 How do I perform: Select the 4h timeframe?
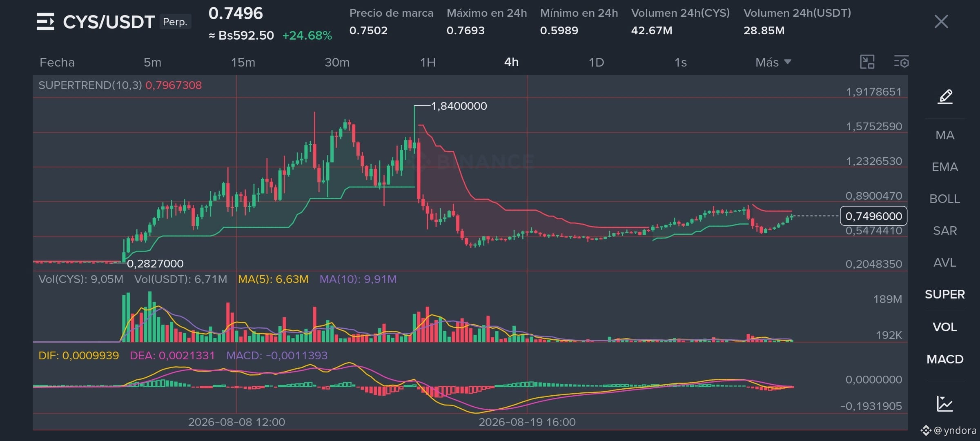(511, 62)
